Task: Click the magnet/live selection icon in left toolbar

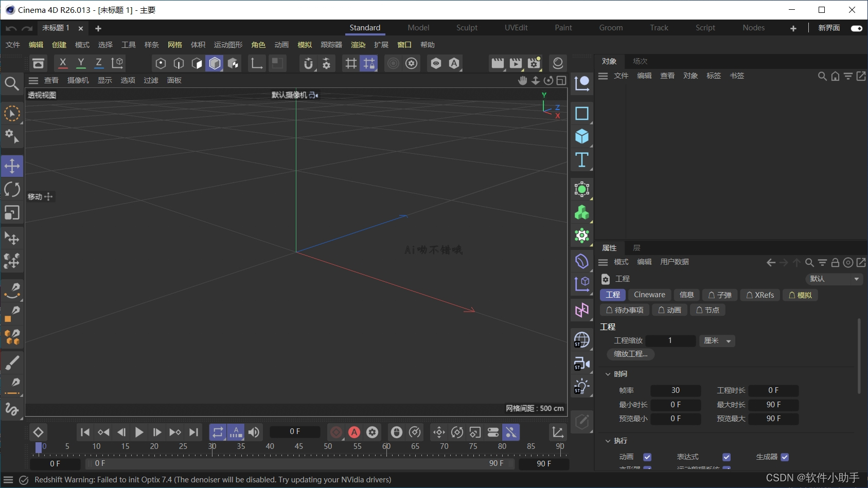Action: (x=12, y=114)
